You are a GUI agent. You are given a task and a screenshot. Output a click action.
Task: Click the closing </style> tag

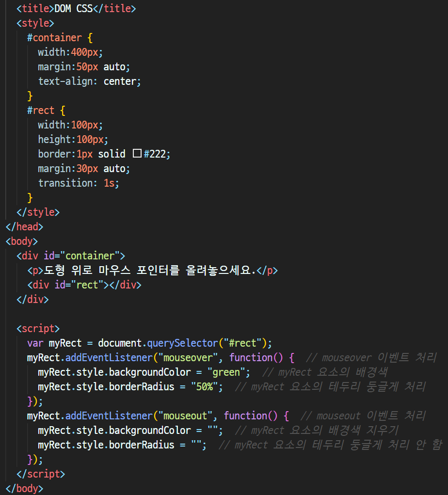[x=38, y=212]
